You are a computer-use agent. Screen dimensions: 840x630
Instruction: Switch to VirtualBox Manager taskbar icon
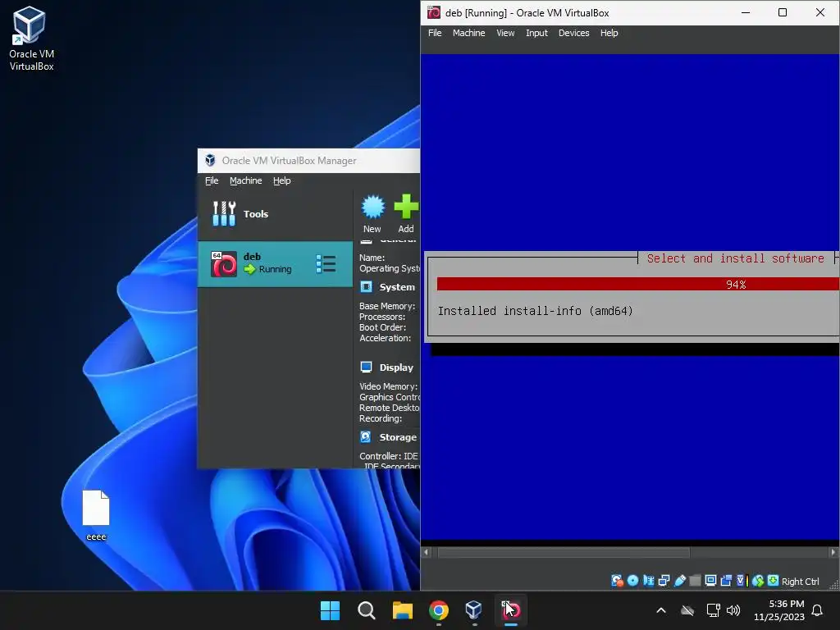pos(474,610)
